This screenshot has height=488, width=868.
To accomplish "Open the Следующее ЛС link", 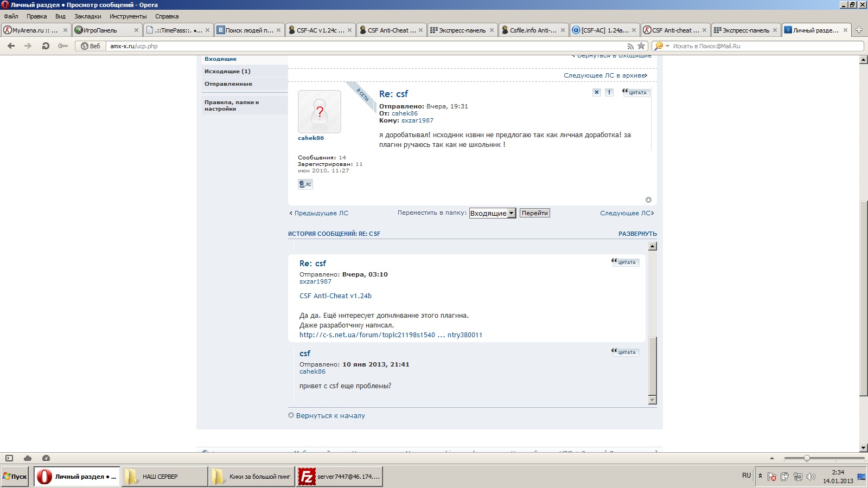I will [627, 213].
